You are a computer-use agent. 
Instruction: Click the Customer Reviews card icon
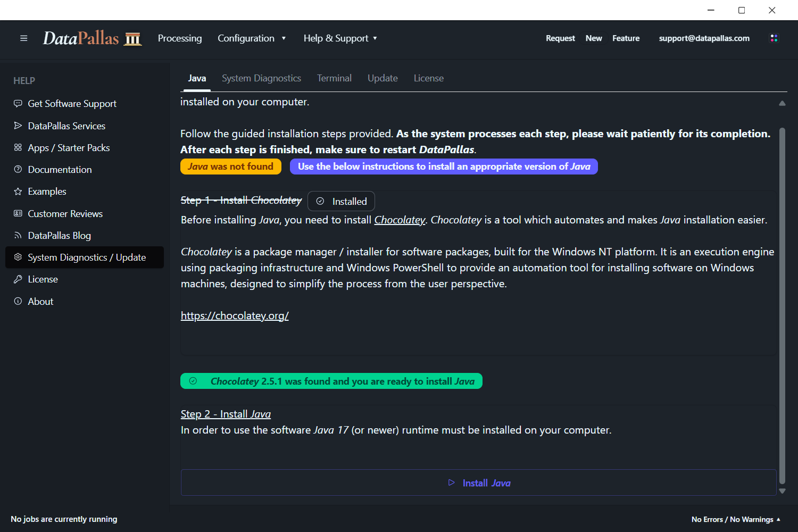coord(18,213)
